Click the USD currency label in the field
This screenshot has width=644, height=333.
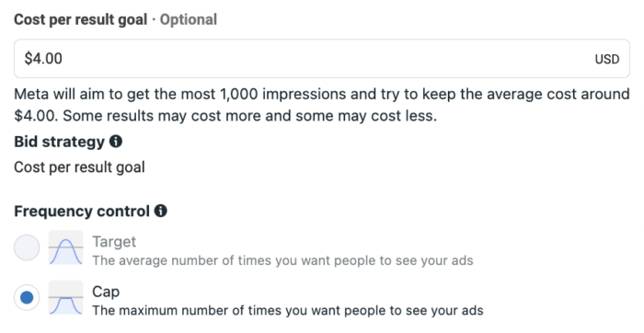(x=607, y=59)
